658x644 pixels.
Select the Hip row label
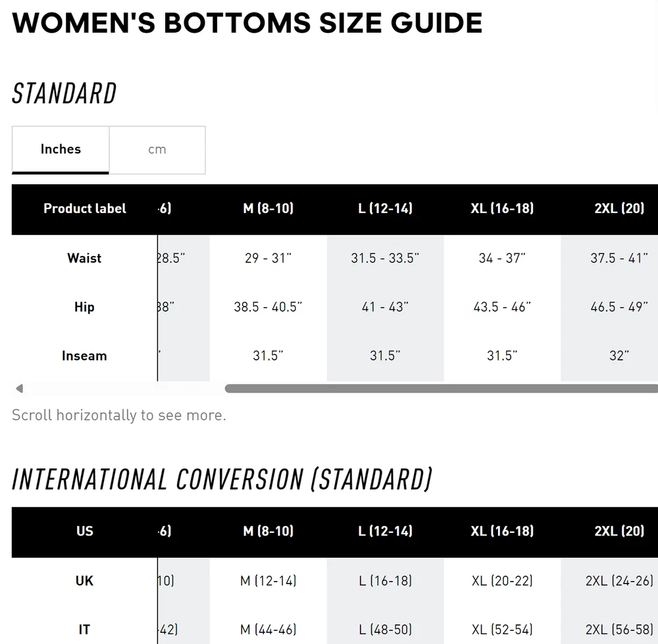[x=84, y=307]
